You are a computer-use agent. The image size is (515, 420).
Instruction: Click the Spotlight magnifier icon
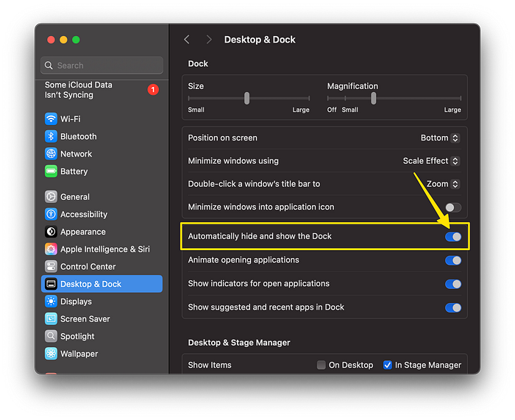coord(51,336)
